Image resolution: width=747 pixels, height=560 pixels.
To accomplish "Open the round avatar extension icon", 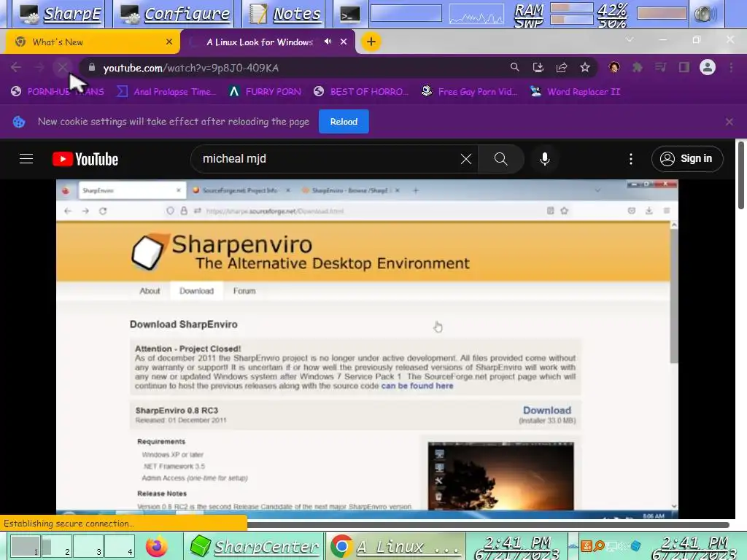I will pyautogui.click(x=614, y=68).
